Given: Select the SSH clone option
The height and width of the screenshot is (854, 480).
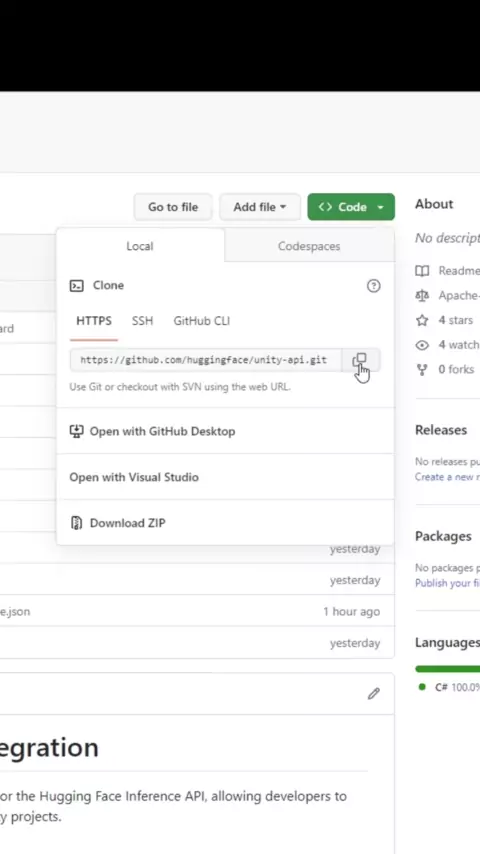Looking at the screenshot, I should click(x=142, y=321).
